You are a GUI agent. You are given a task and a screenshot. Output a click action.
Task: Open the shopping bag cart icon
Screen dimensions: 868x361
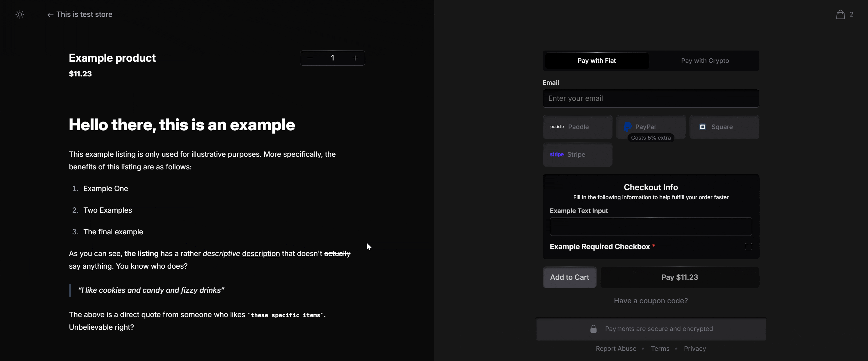[840, 14]
